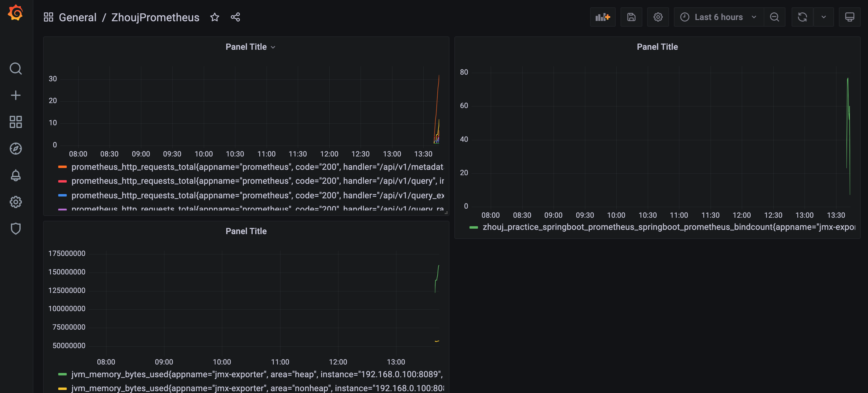Open the Dashboards section from sidebar
The image size is (868, 393).
click(15, 122)
